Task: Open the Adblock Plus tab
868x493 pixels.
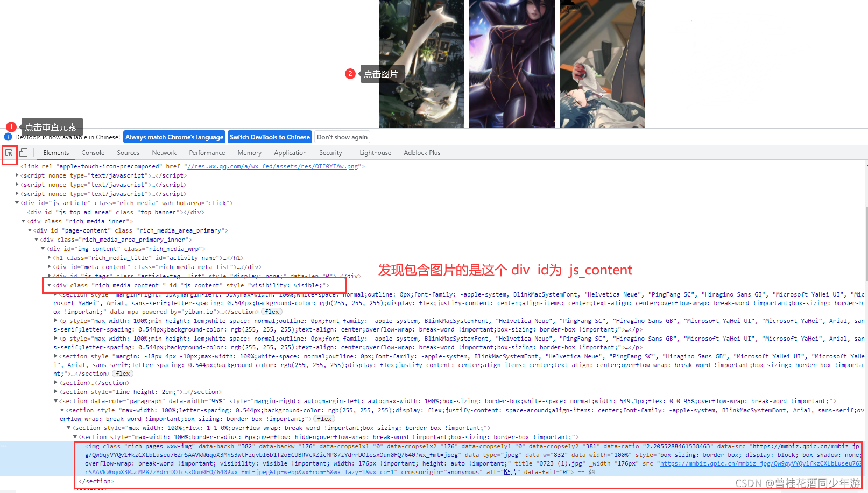Action: [x=422, y=153]
